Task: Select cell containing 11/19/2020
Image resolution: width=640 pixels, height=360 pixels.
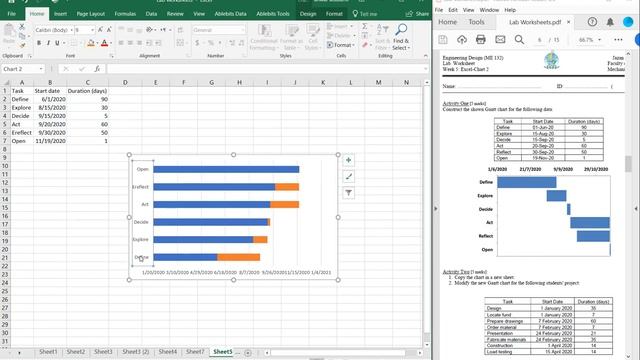Action: [x=50, y=141]
